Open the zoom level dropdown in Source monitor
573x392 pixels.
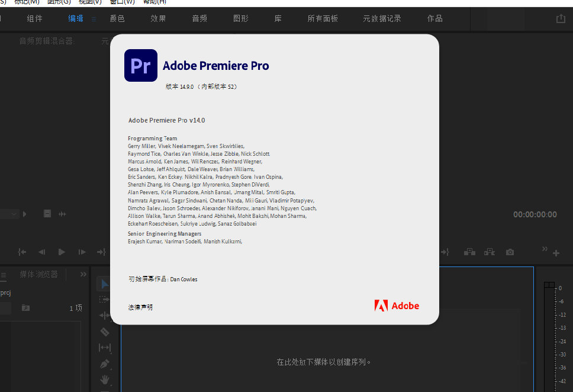coord(9,214)
